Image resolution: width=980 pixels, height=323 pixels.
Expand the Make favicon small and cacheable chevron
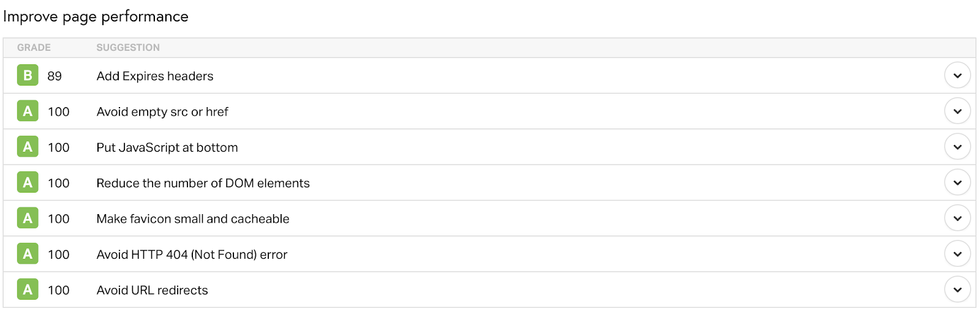957,218
